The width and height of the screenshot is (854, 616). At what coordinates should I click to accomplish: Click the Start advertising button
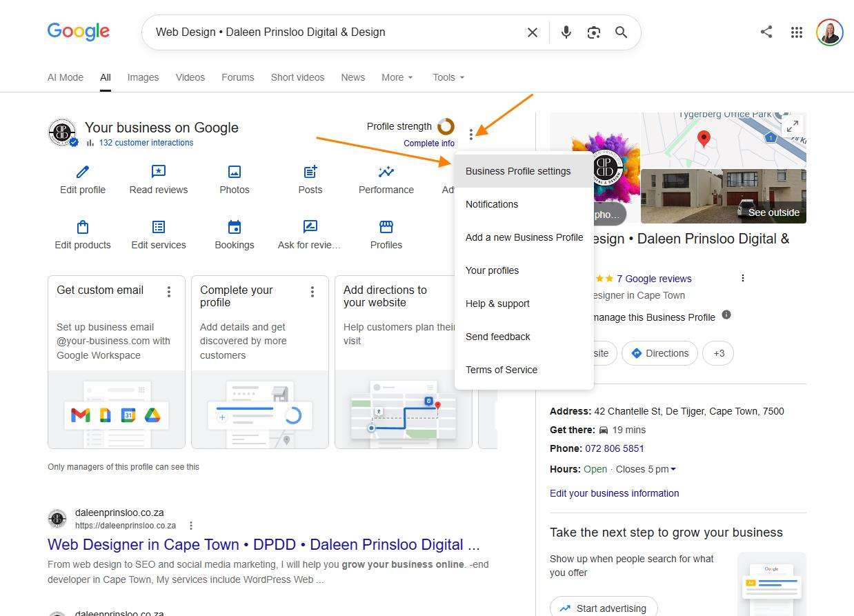(604, 608)
